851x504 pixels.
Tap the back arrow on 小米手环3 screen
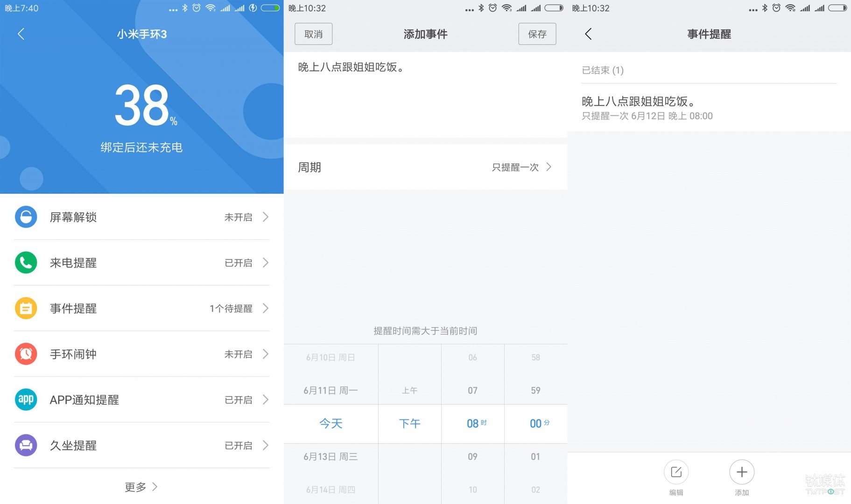(21, 34)
